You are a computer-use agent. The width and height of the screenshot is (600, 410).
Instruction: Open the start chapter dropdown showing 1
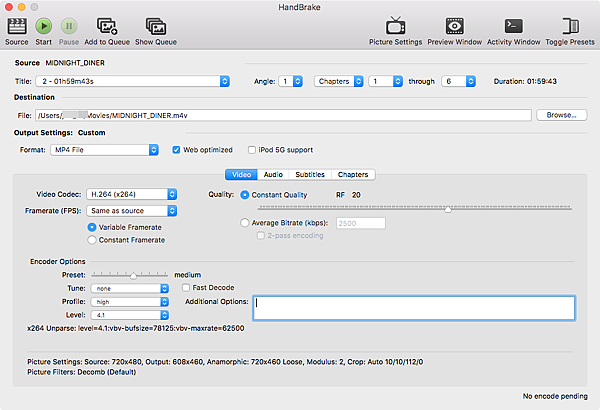click(386, 81)
